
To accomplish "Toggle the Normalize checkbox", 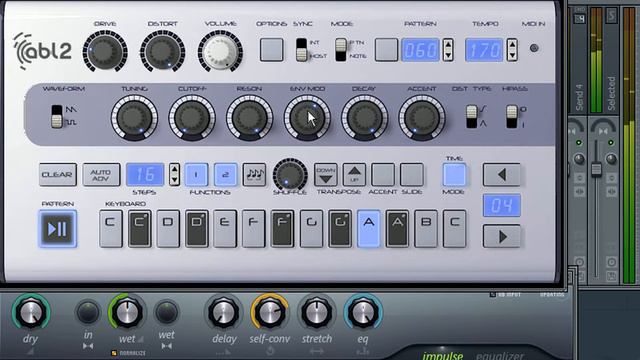I will [x=115, y=353].
